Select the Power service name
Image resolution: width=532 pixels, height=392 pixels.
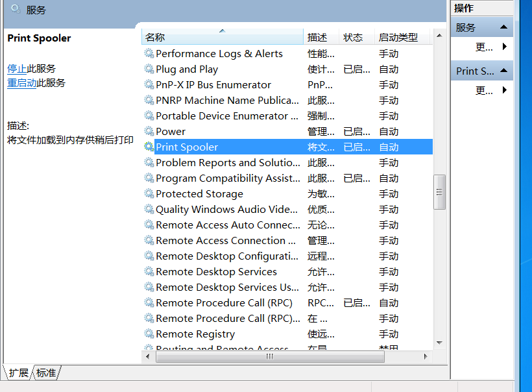(x=171, y=132)
